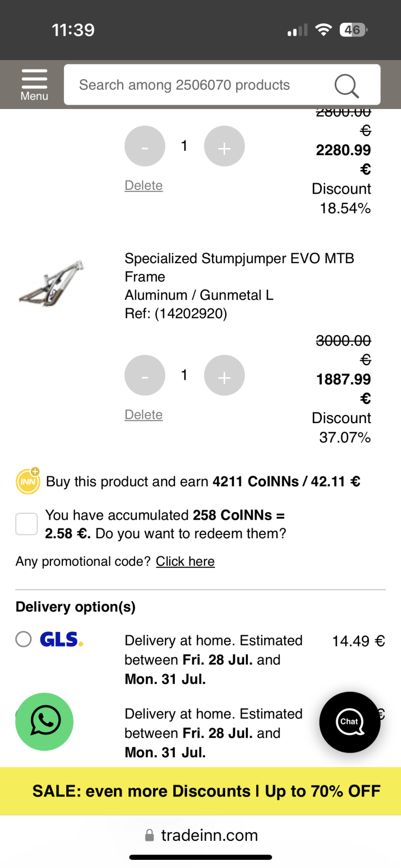Image resolution: width=401 pixels, height=868 pixels.
Task: Open the Stumpjumper frame thumbnail image
Action: pos(53,283)
